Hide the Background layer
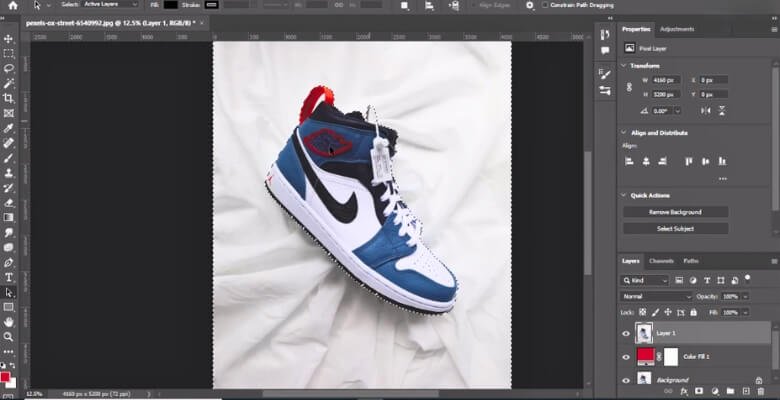This screenshot has height=400, width=780. [x=626, y=380]
